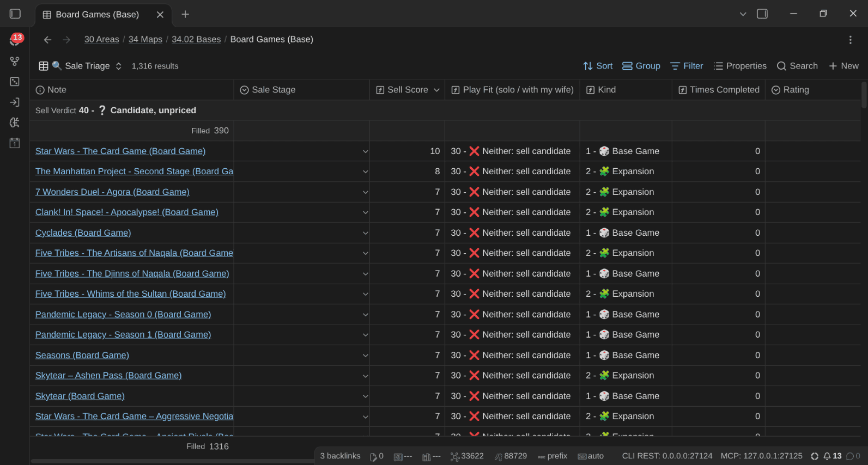Click the 3 backlinks status item
Viewport: 868px width, 465px height.
340,456
